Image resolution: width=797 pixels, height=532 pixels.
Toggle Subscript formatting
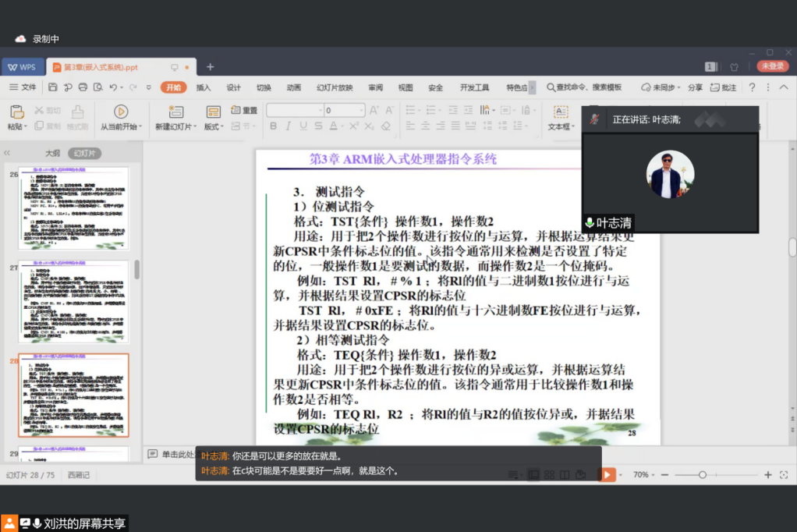point(370,126)
